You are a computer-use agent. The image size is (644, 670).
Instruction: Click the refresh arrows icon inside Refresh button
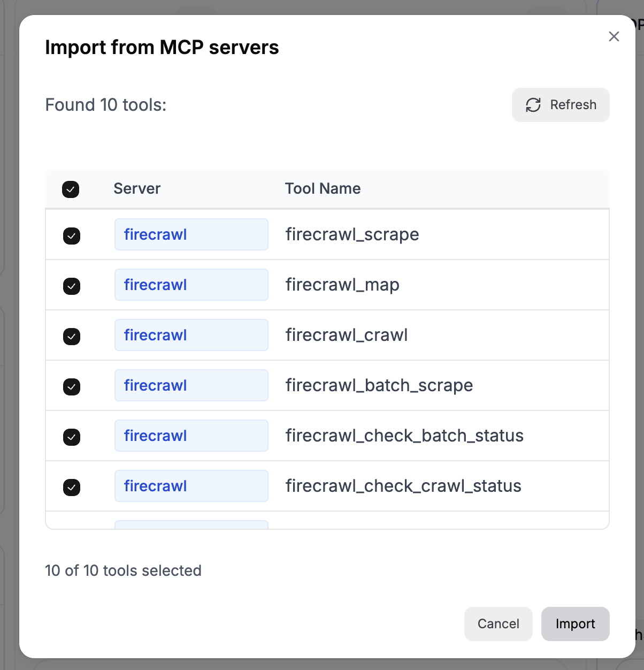tap(533, 105)
